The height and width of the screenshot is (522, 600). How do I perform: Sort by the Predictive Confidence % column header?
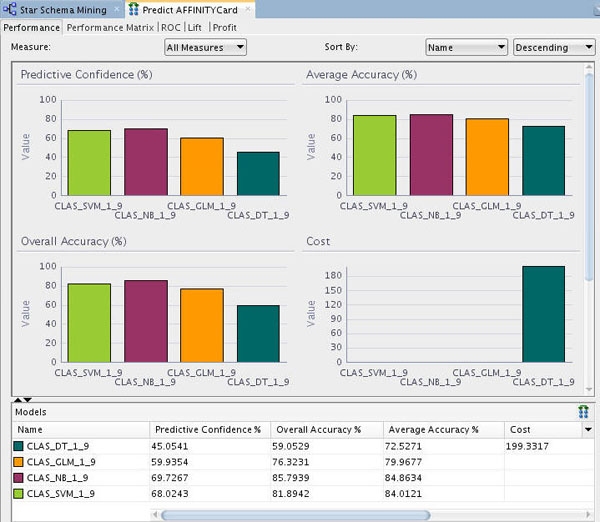[x=209, y=429]
